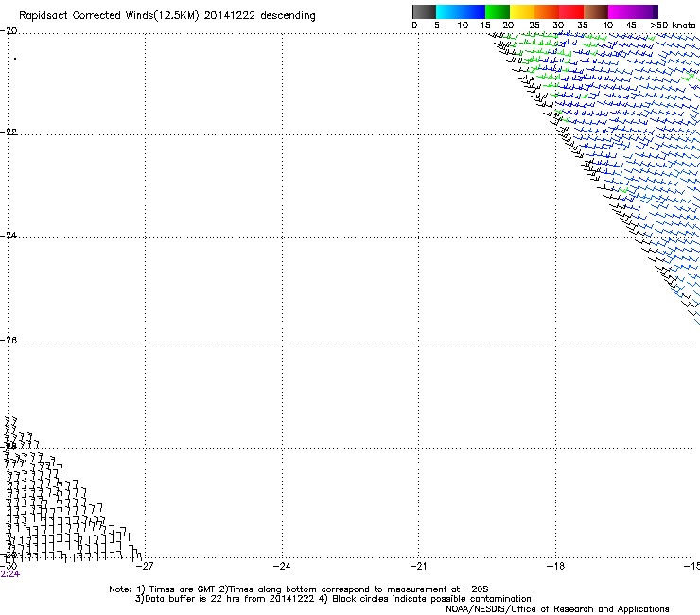Click the legend label "40"
700x615 pixels.
[607, 26]
